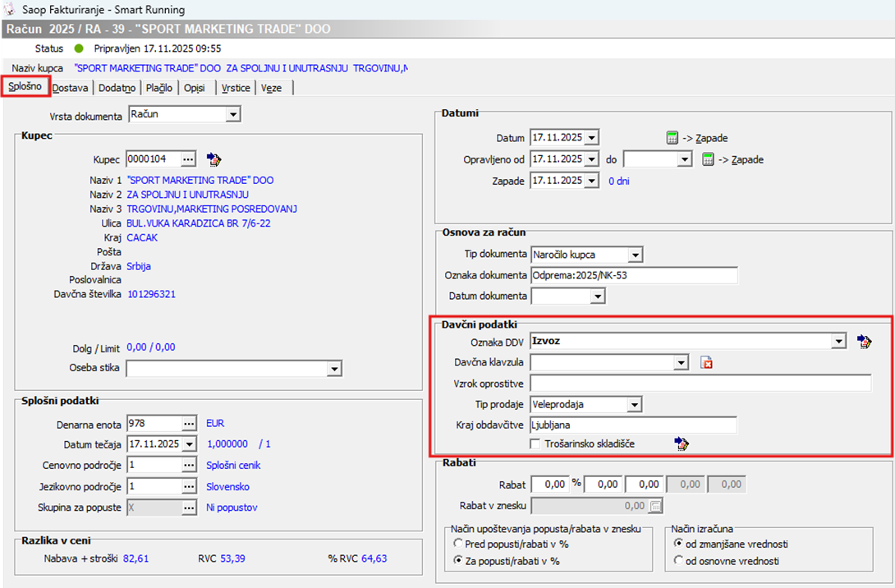Image resolution: width=895 pixels, height=588 pixels.
Task: Click the Rabat v znesku calculator icon
Action: click(x=656, y=506)
